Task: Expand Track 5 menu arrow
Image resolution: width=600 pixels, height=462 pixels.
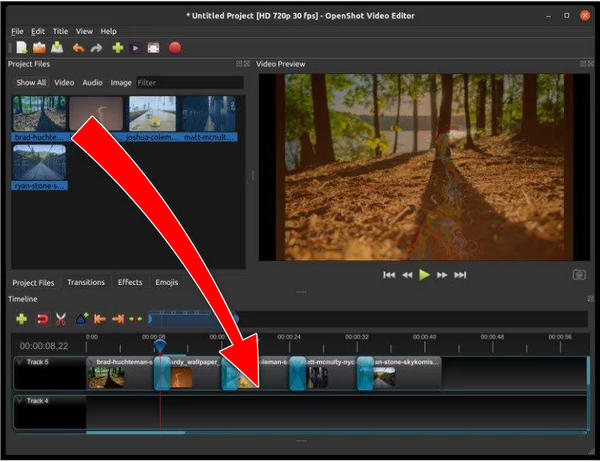Action: click(x=20, y=362)
